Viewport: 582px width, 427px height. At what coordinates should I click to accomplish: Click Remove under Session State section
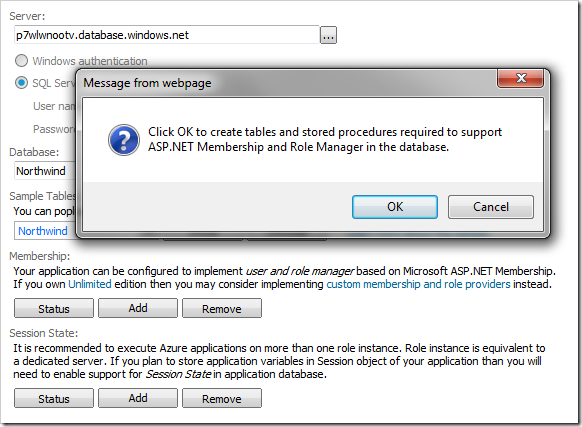(222, 398)
